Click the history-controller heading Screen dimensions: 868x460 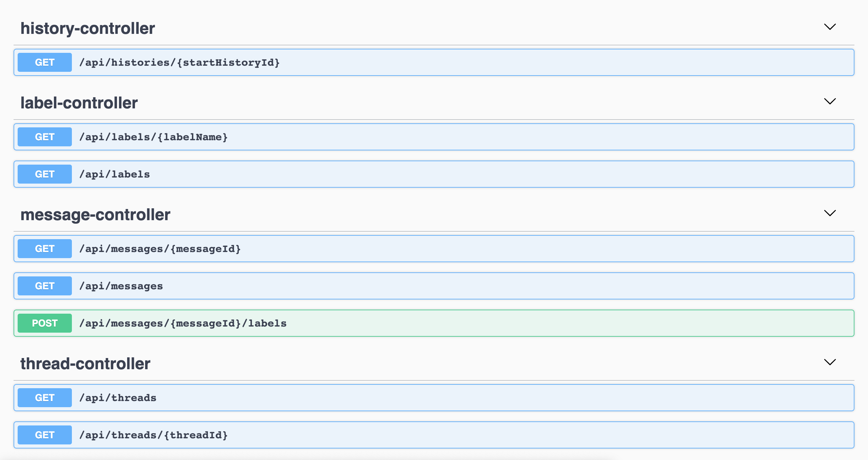point(87,28)
